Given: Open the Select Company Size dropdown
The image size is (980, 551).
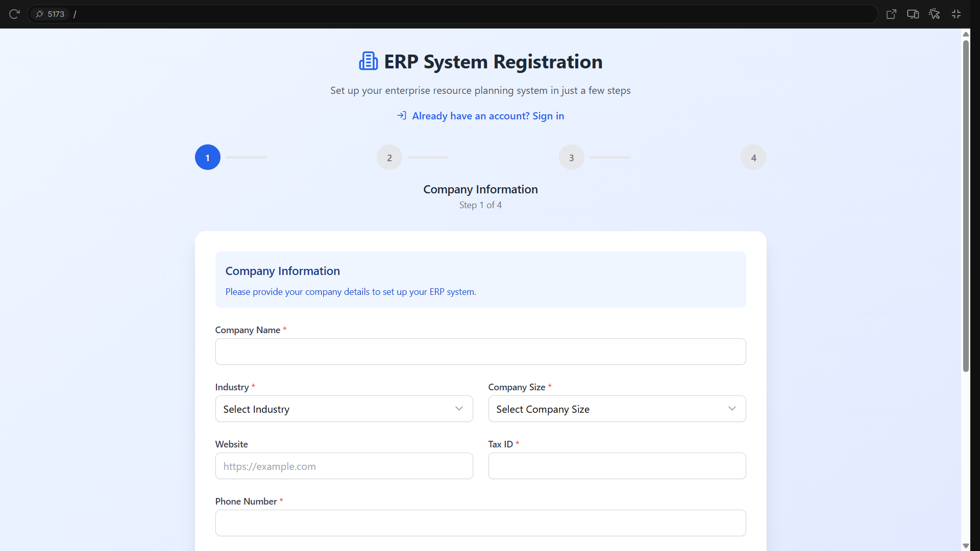Looking at the screenshot, I should click(617, 409).
